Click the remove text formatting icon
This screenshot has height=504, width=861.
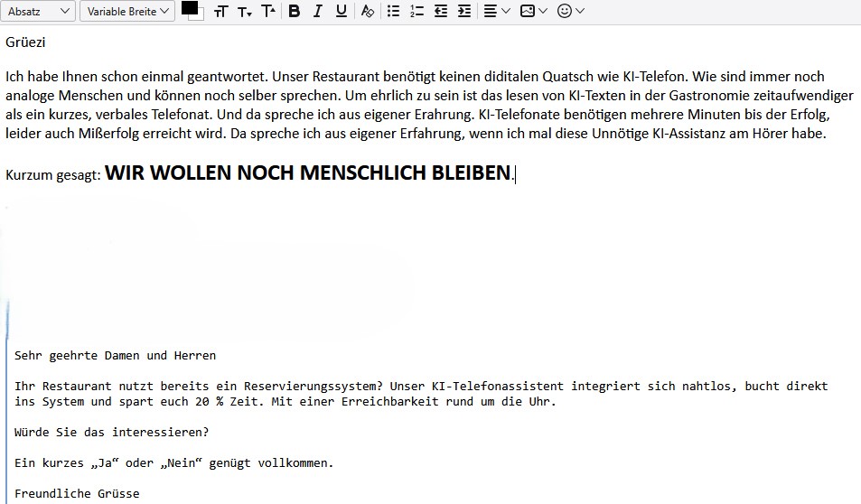point(367,11)
